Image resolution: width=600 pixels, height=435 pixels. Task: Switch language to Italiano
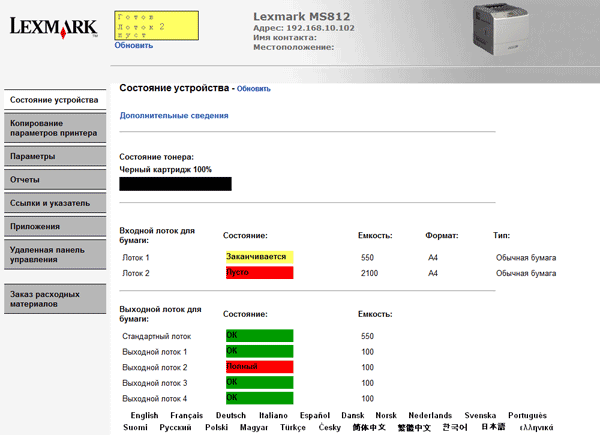[273, 415]
